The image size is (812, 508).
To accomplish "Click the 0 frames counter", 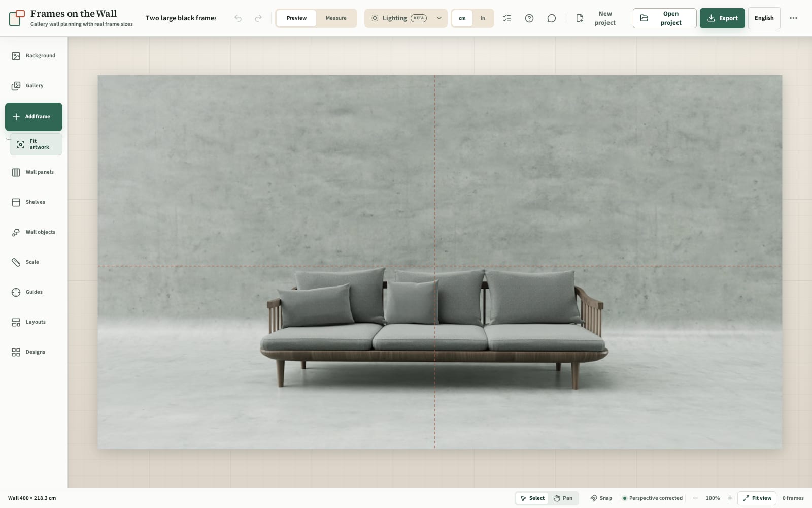I will tap(793, 498).
